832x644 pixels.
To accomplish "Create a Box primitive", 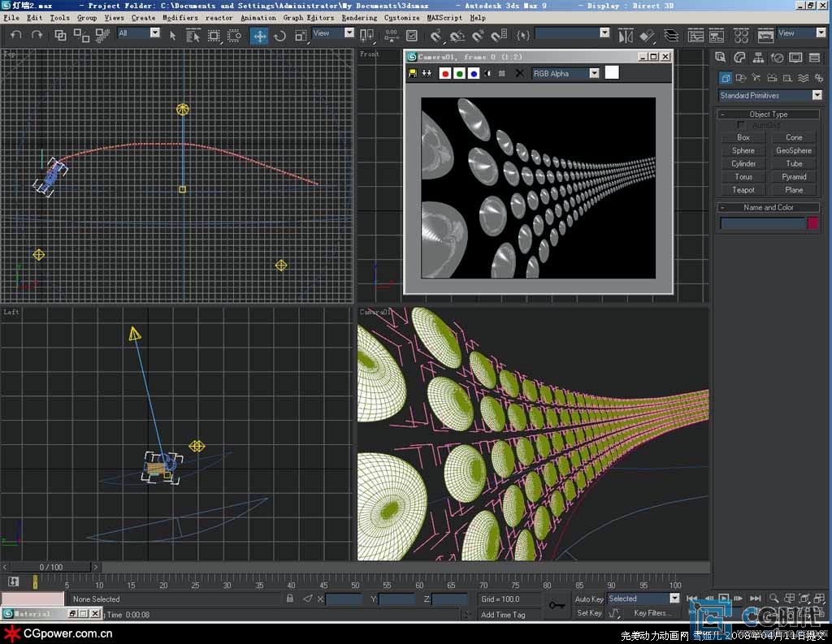I will click(x=743, y=137).
